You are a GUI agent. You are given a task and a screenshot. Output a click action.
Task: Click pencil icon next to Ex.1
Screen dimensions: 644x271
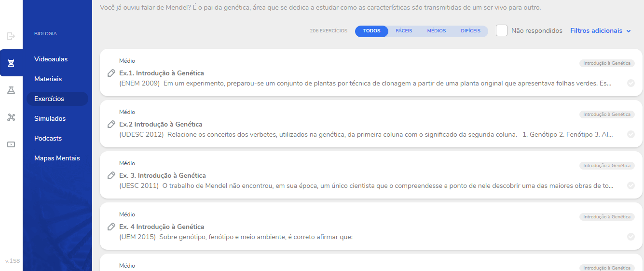111,73
